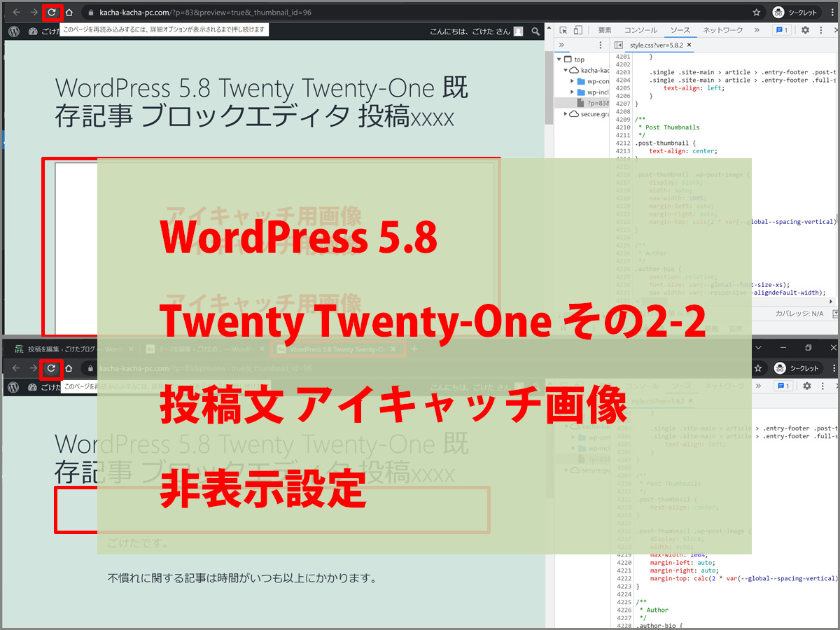Viewport: 840px width, 630px height.
Task: Expand wp-incl folder in window without browser tabs
Action: (572, 92)
